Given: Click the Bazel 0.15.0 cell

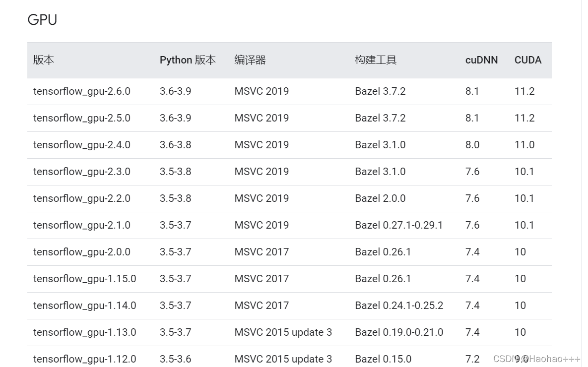Looking at the screenshot, I should (x=383, y=359).
